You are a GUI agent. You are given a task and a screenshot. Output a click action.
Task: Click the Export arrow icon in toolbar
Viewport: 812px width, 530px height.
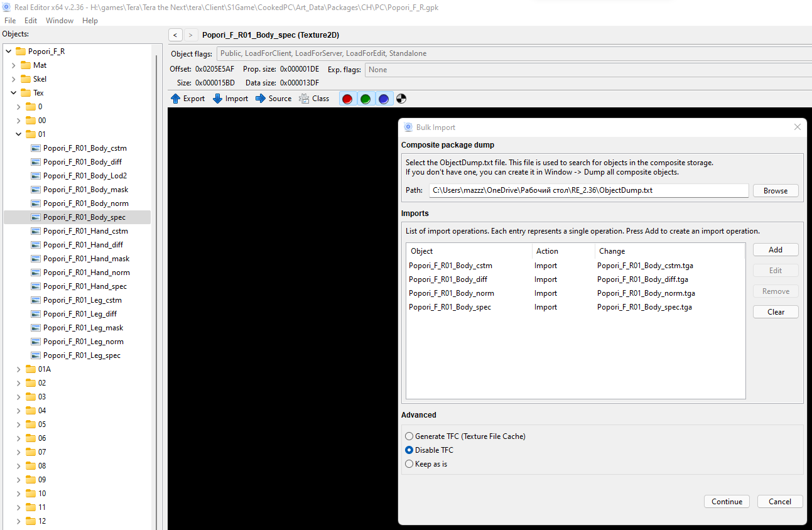tap(176, 99)
